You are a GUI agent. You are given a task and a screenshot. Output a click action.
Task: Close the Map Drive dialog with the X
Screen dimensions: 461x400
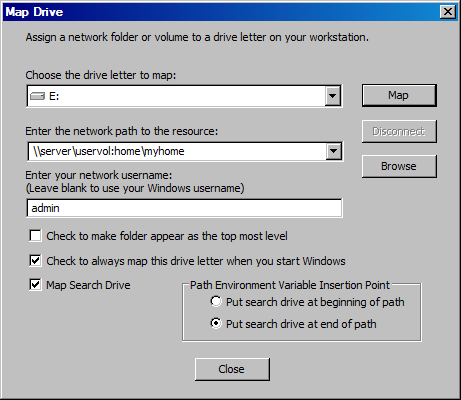click(x=448, y=12)
